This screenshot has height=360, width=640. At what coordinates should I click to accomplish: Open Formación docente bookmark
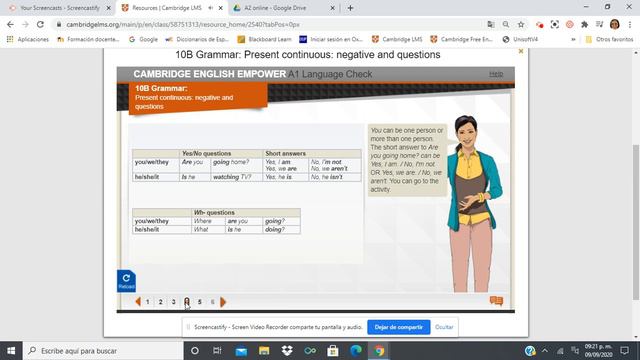(x=88, y=39)
